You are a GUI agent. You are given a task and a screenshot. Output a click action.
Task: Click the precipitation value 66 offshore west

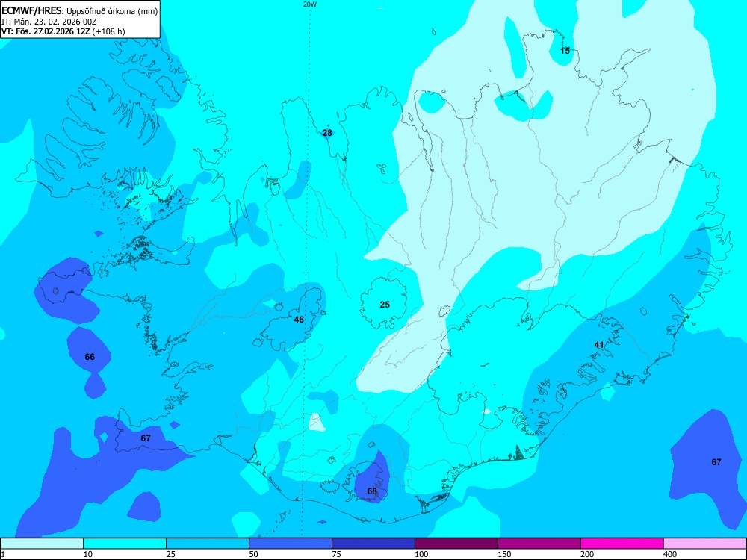[x=90, y=357]
